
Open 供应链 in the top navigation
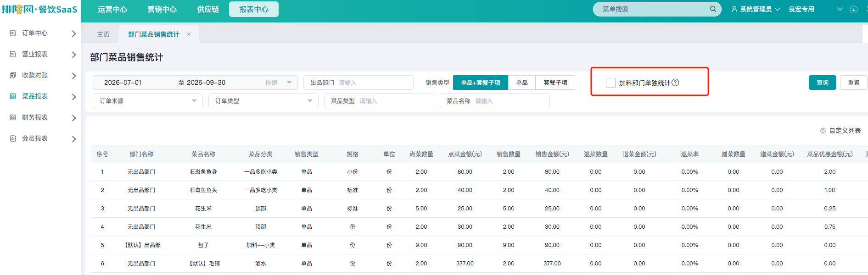(x=208, y=9)
